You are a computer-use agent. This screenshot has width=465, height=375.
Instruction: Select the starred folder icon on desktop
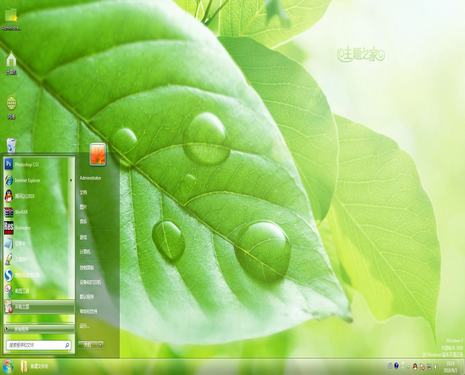coord(11,19)
